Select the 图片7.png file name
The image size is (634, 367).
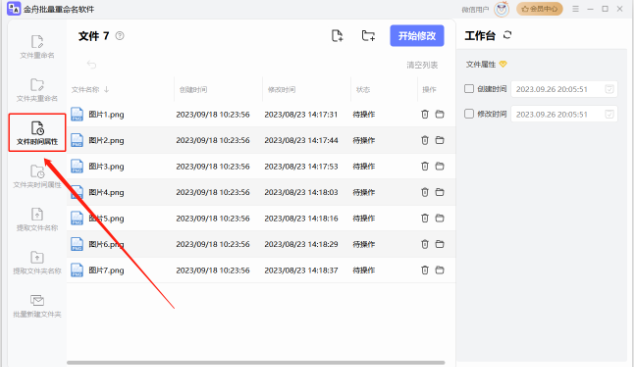click(106, 270)
